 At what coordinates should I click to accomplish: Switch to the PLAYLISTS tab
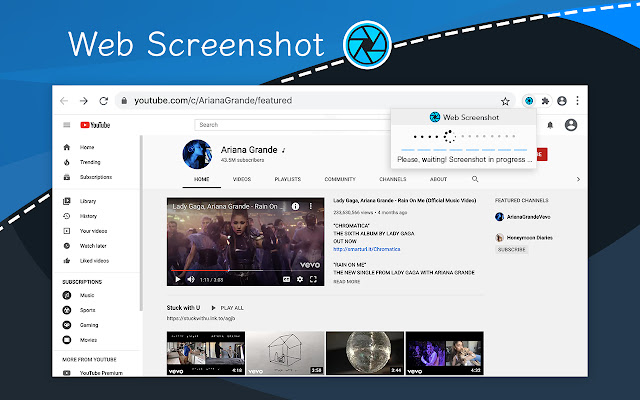pos(288,179)
